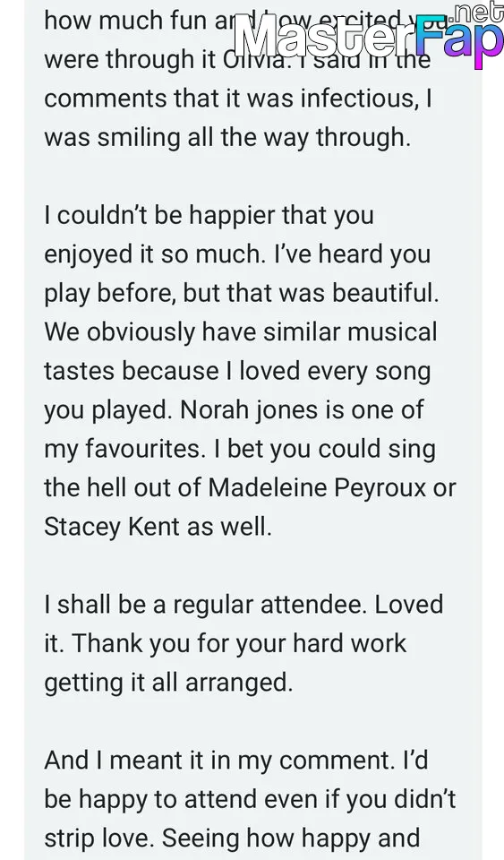
Task: Click 'be happy to attend even if you didn't'
Action: [x=250, y=800]
